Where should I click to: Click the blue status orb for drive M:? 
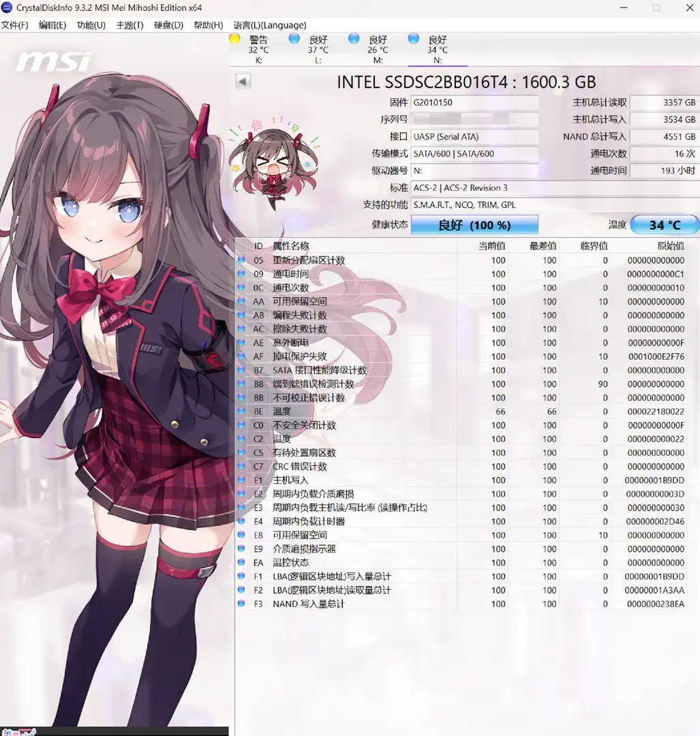pyautogui.click(x=354, y=38)
